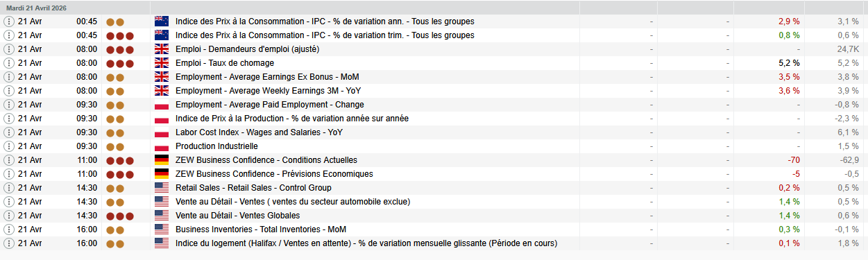The width and height of the screenshot is (868, 260).
Task: Click German flag on ZEW Conditions Actuelles row
Action: [x=162, y=160]
